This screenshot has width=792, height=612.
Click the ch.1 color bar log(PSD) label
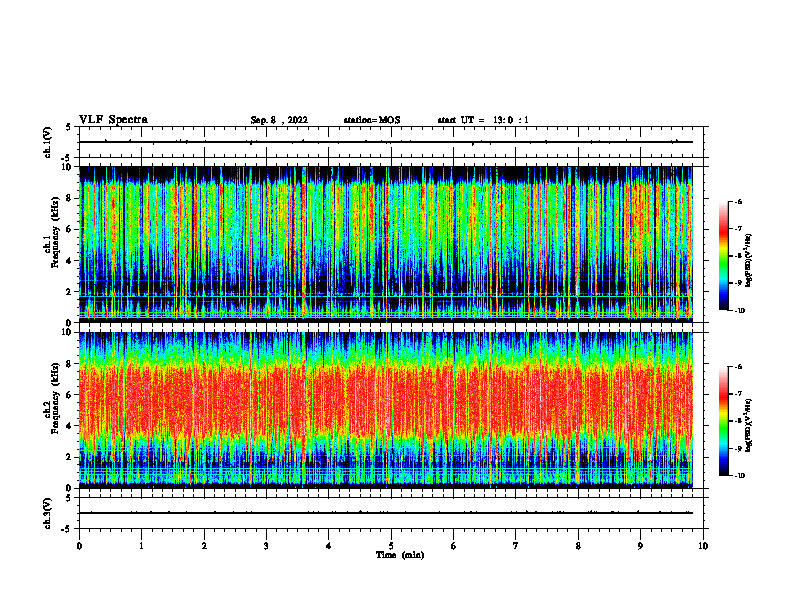pyautogui.click(x=749, y=261)
